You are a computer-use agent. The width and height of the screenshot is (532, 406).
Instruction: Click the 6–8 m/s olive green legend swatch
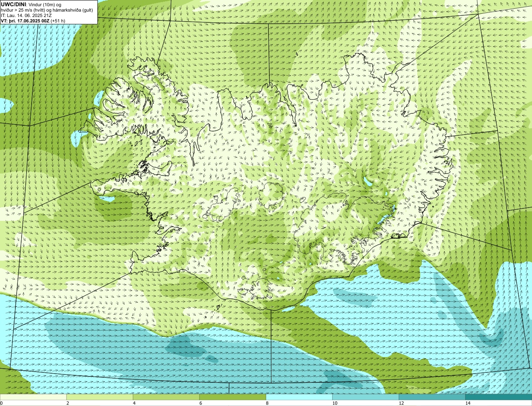coord(233,397)
